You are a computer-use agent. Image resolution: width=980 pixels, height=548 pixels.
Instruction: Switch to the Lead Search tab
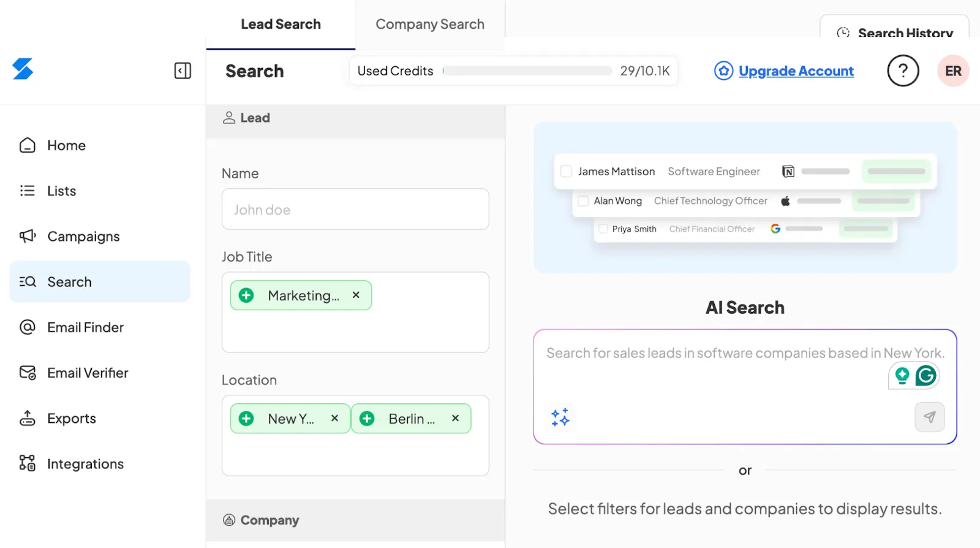[x=281, y=25]
